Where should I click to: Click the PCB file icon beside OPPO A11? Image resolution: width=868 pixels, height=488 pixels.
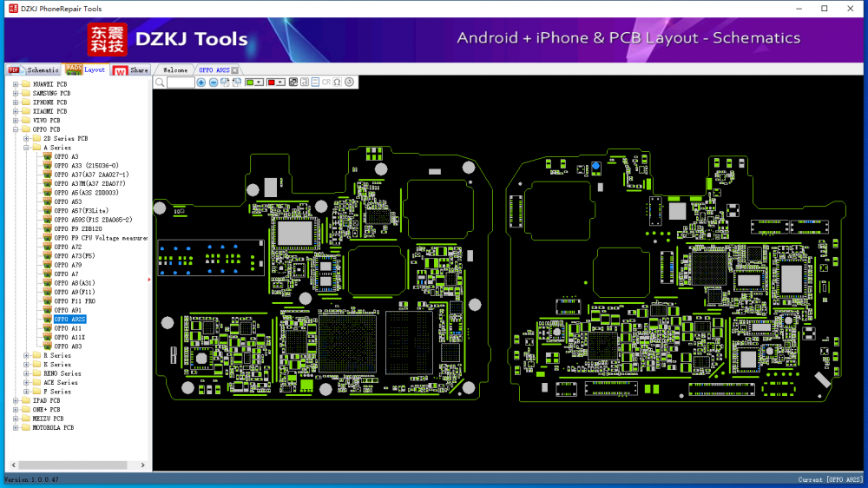[x=48, y=328]
